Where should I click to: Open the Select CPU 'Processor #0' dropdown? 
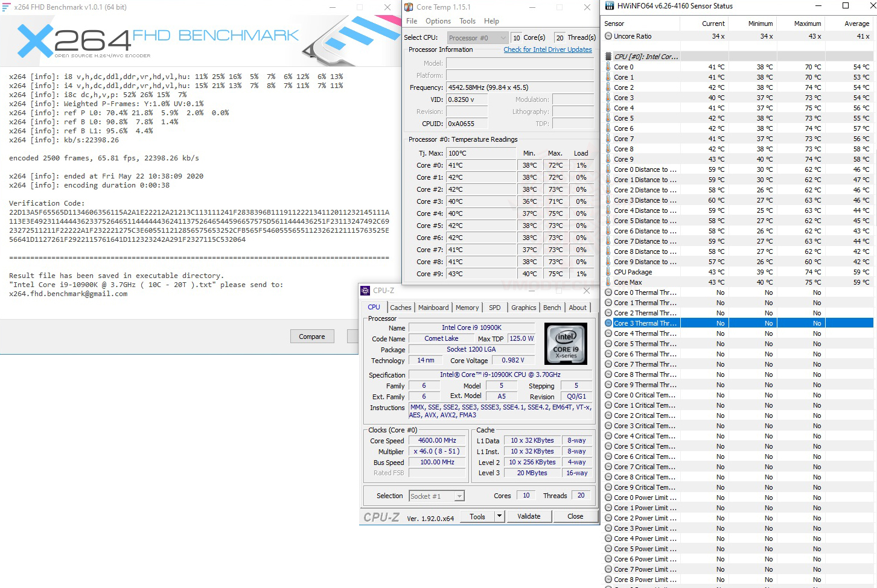point(477,37)
